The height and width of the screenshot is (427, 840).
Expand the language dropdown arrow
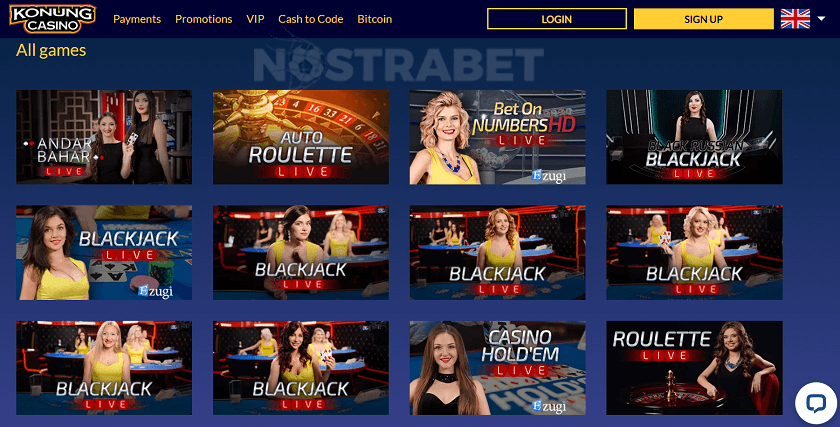pyautogui.click(x=821, y=19)
